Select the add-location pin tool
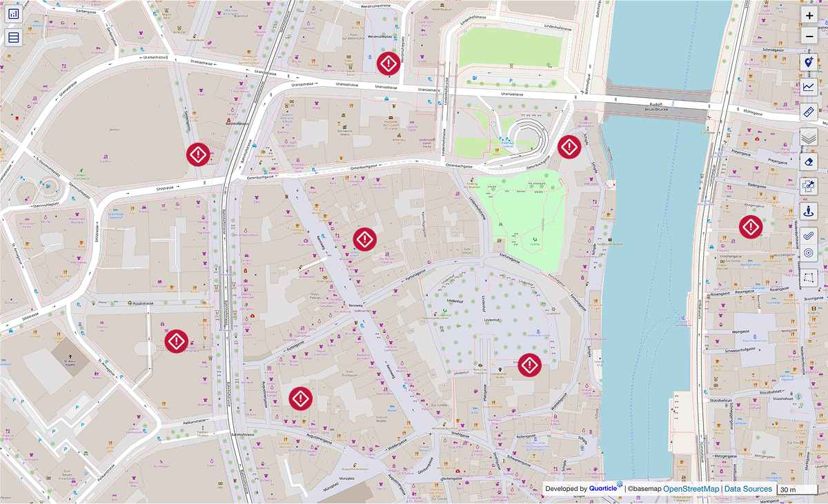The image size is (828, 504). tap(810, 62)
